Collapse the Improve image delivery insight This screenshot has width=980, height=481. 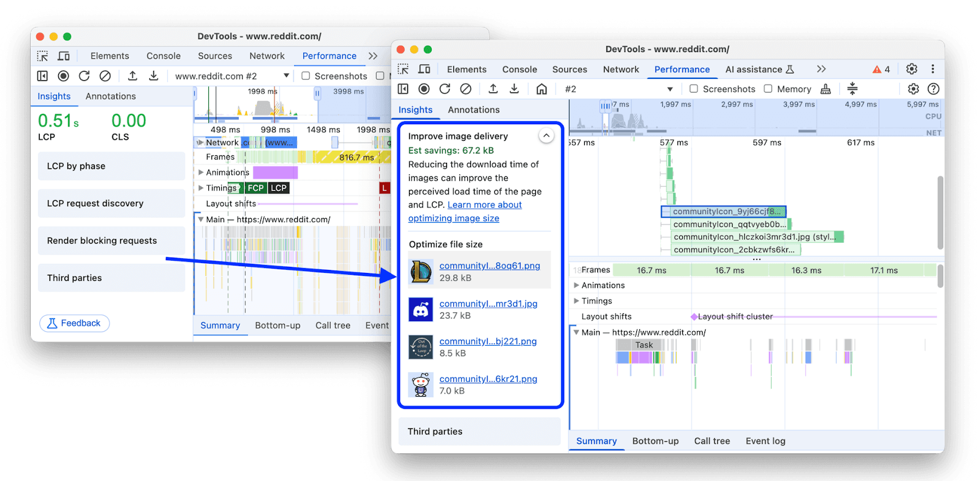546,136
